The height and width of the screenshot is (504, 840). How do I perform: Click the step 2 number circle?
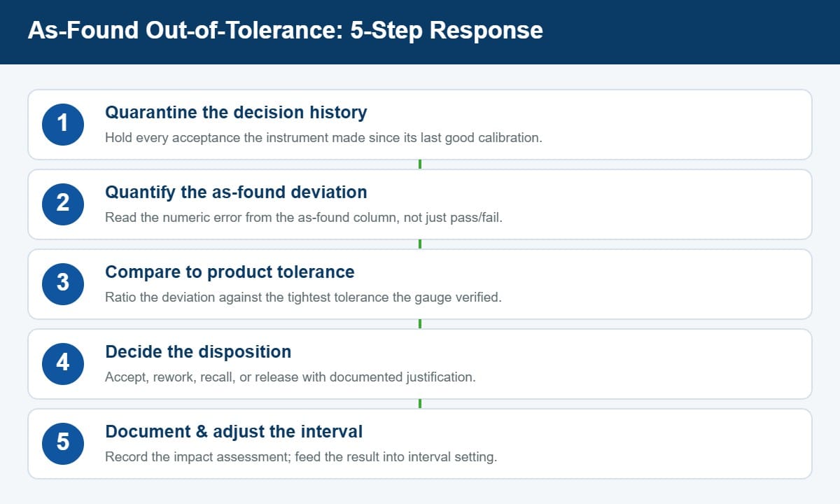click(x=63, y=204)
